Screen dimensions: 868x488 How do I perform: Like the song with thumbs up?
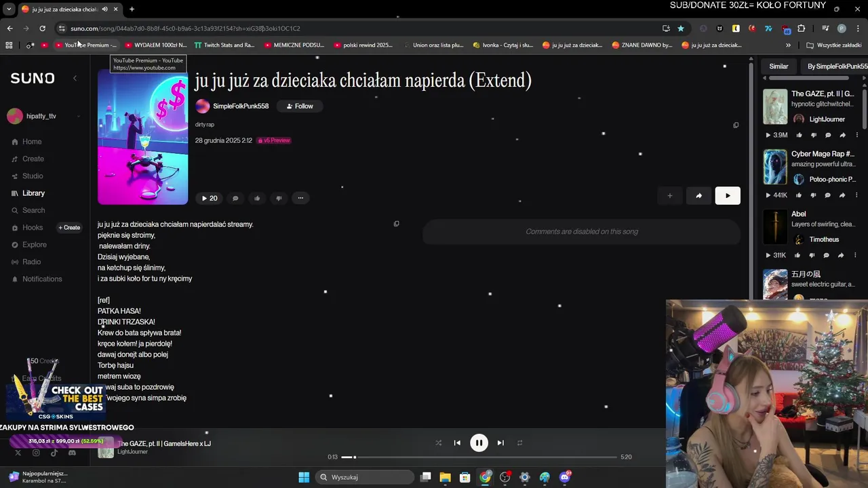[x=257, y=198]
